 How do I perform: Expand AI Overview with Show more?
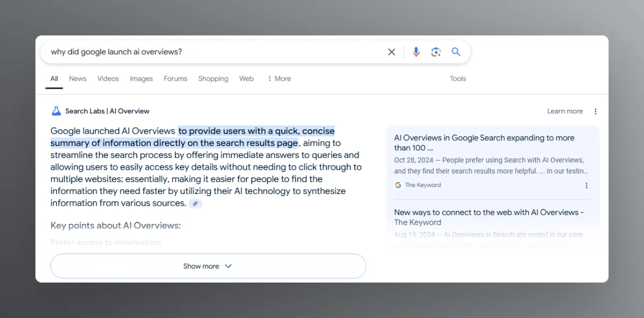(208, 266)
